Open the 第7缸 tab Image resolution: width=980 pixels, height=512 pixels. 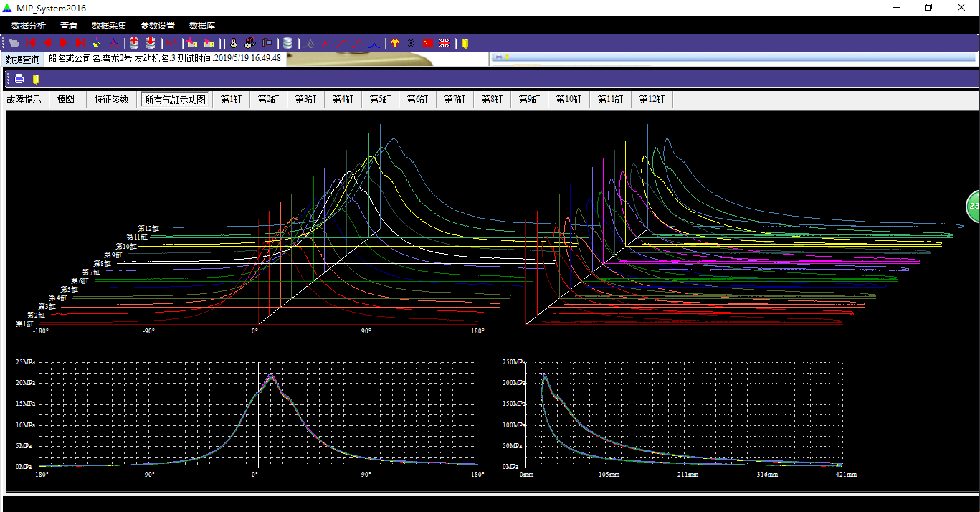coord(455,100)
